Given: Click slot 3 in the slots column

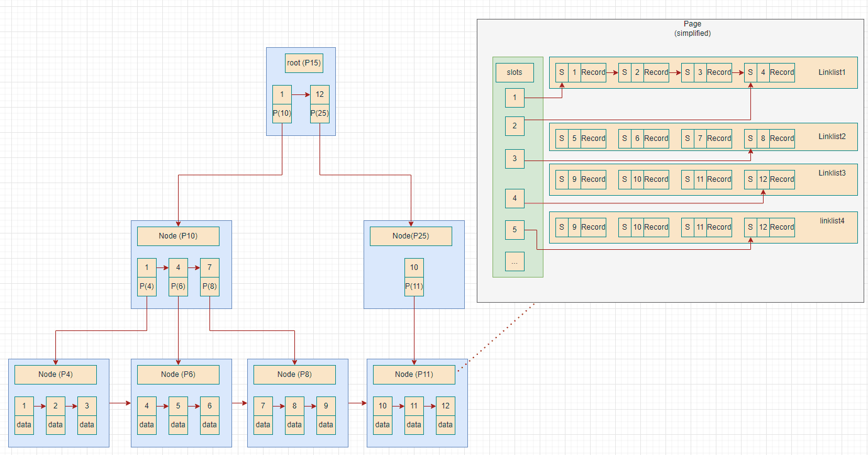Looking at the screenshot, I should pos(515,159).
